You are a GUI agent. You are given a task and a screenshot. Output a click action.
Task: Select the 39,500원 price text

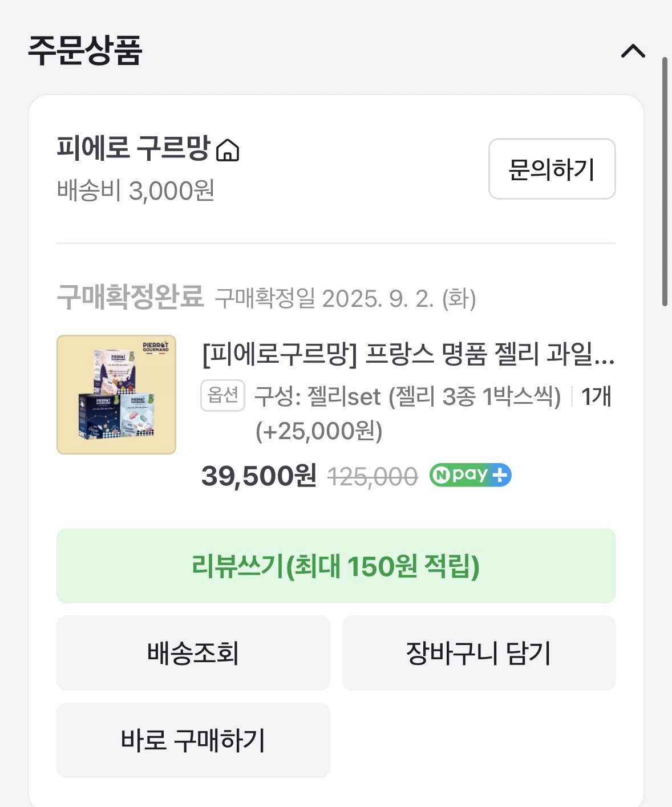[259, 475]
